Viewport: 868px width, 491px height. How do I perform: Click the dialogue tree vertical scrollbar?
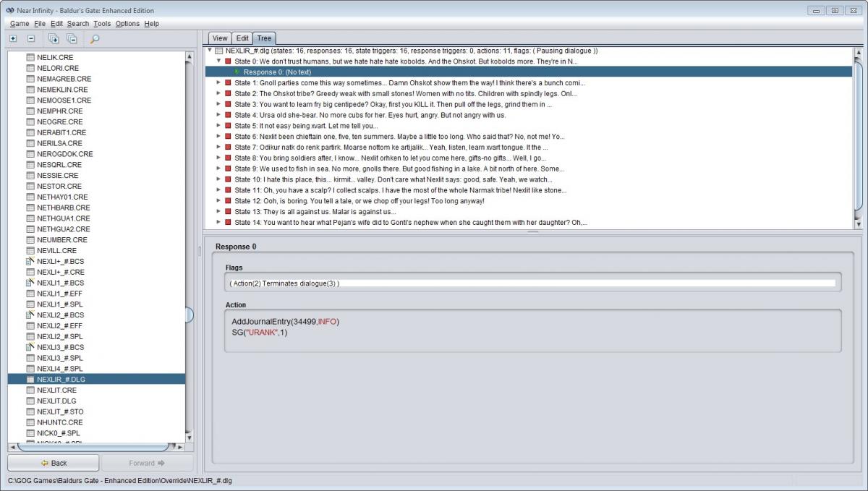859,137
